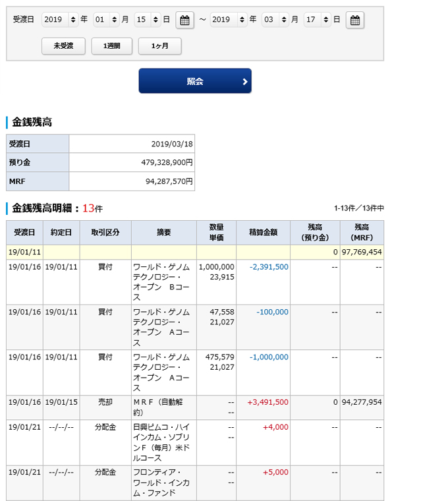Screen dimensions: 448x501
Task: Open the end month 03 dropdown
Action: click(275, 20)
